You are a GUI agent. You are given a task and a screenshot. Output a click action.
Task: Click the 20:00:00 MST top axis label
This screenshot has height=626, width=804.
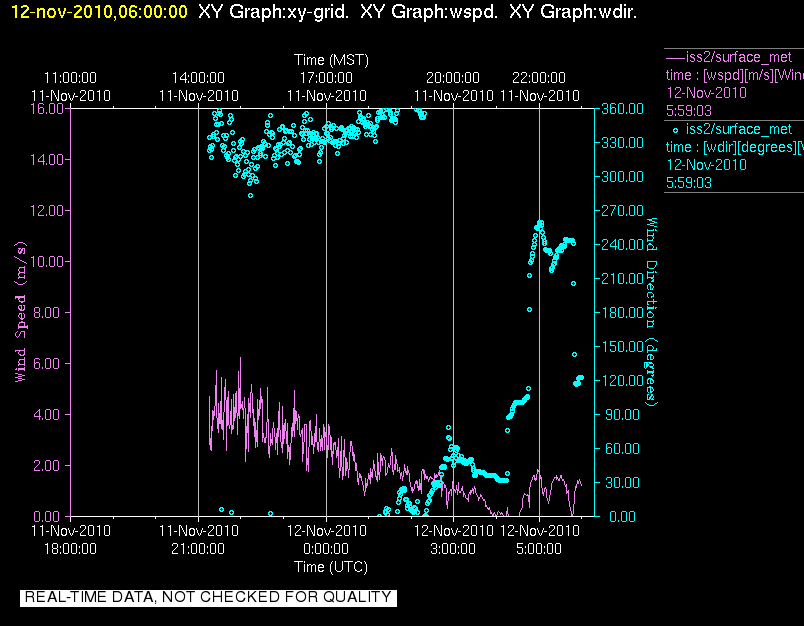(x=453, y=78)
